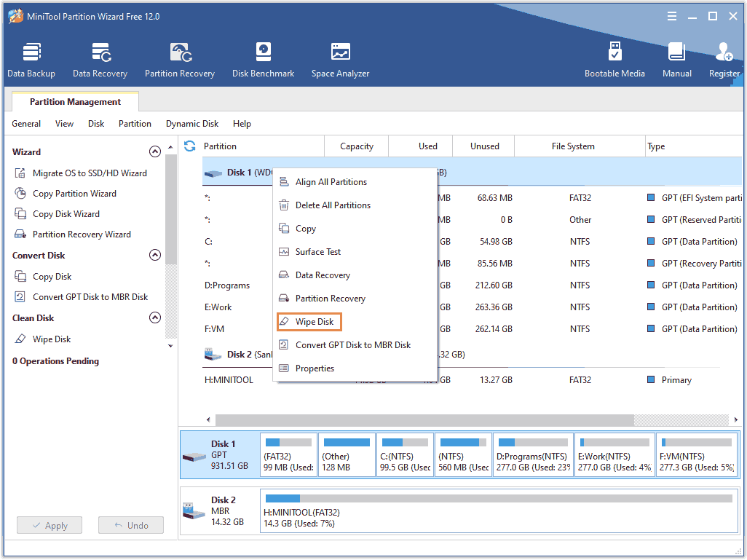The width and height of the screenshot is (747, 560).
Task: Select the D:Programs row in the partition list
Action: click(473, 285)
